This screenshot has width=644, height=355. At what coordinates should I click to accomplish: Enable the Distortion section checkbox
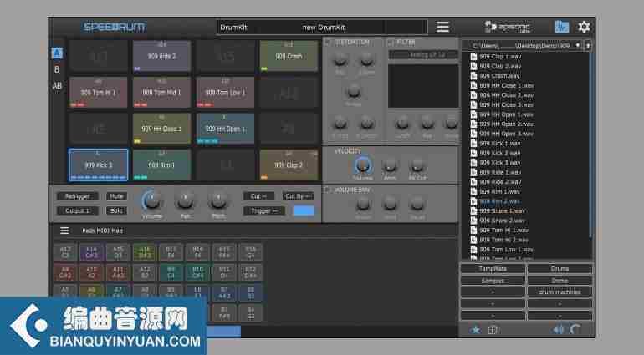[327, 42]
